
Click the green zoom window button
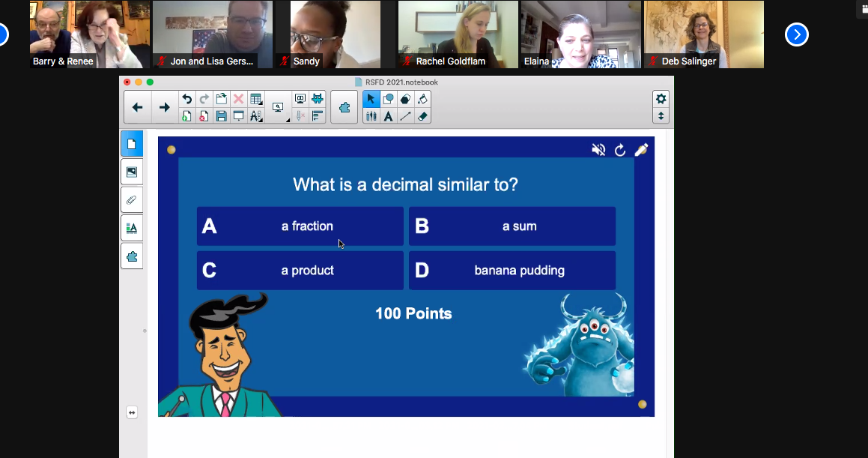coord(150,82)
